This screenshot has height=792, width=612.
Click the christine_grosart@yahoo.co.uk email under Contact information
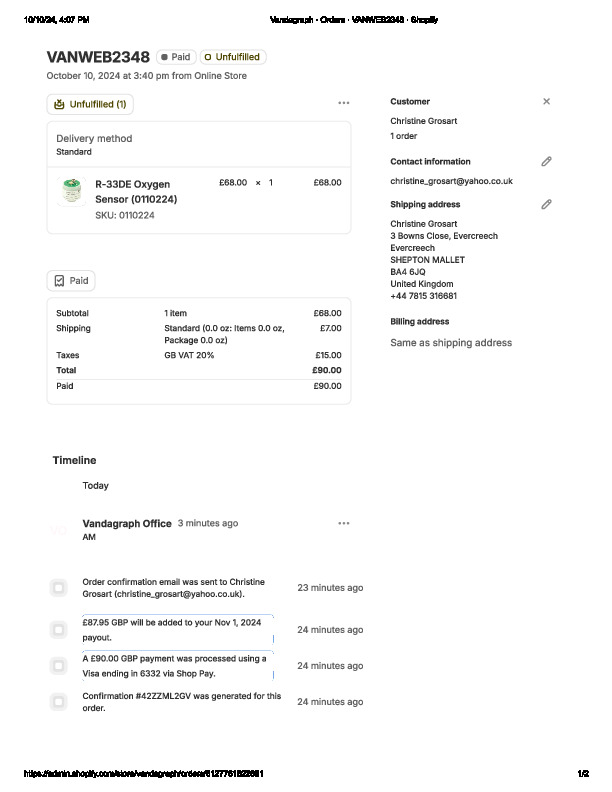tap(451, 181)
